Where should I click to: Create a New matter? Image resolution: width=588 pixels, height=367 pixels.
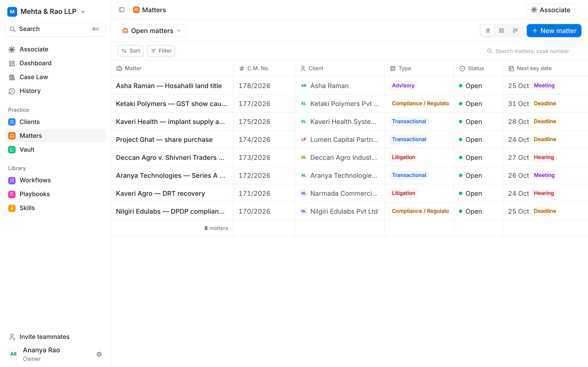click(554, 31)
